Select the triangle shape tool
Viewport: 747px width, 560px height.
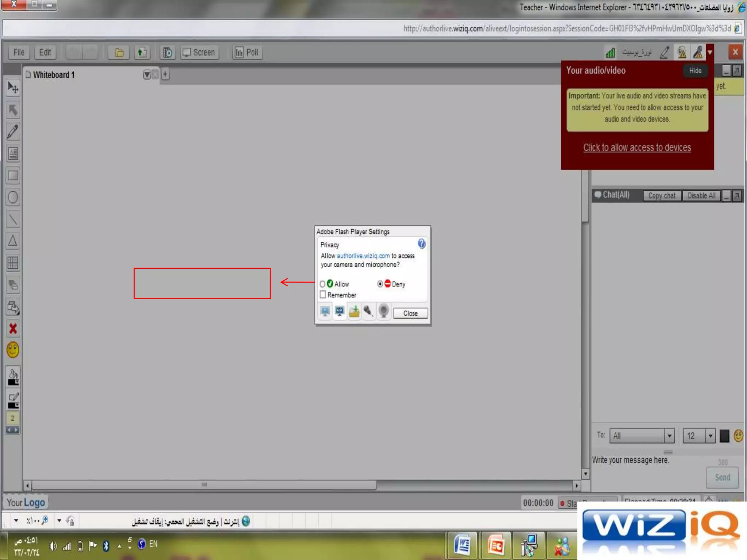[x=13, y=241]
